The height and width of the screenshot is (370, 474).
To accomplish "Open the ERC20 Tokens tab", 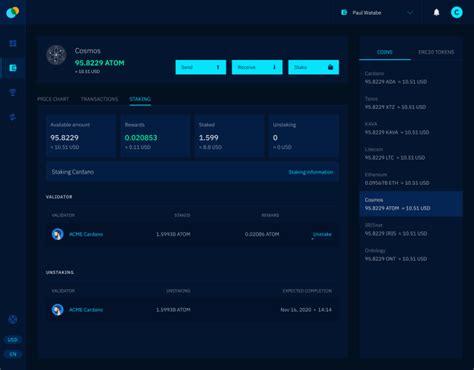I will 436,52.
